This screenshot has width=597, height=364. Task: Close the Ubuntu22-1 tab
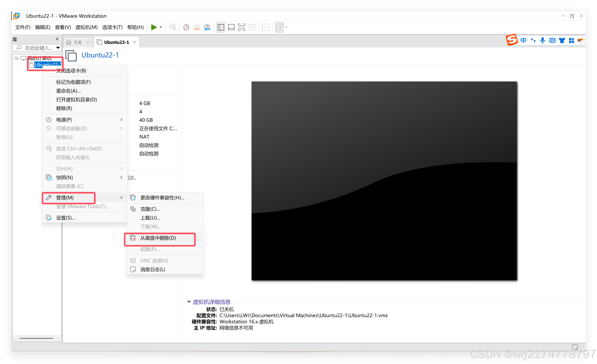[x=135, y=42]
